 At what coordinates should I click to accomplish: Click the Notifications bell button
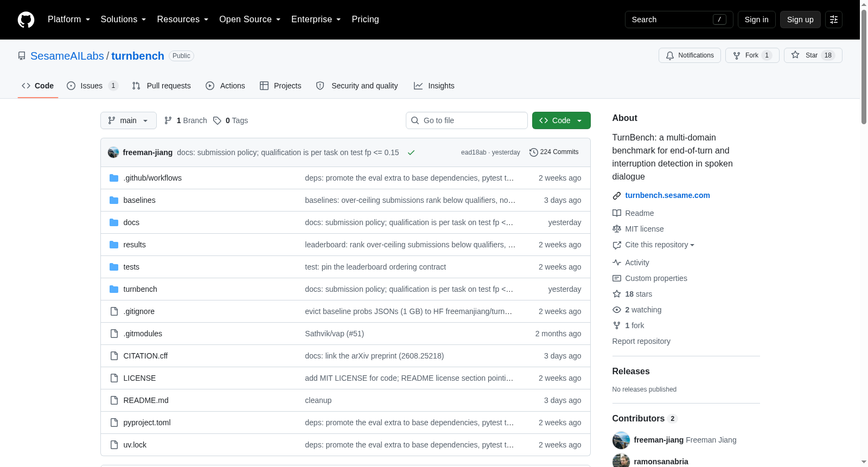(x=690, y=55)
